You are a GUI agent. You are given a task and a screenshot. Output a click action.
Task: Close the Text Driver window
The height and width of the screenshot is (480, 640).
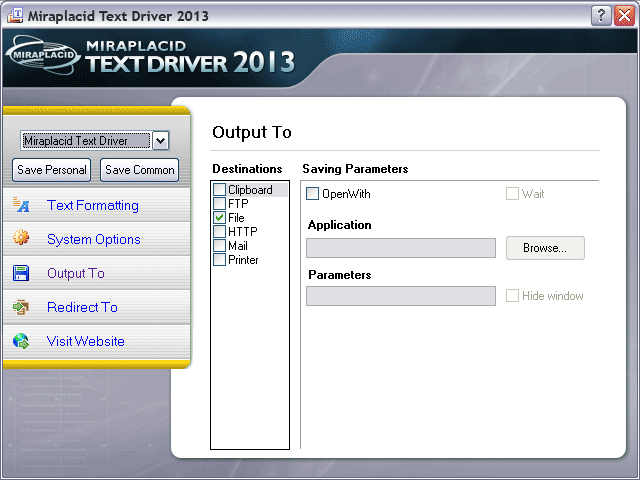click(x=624, y=16)
